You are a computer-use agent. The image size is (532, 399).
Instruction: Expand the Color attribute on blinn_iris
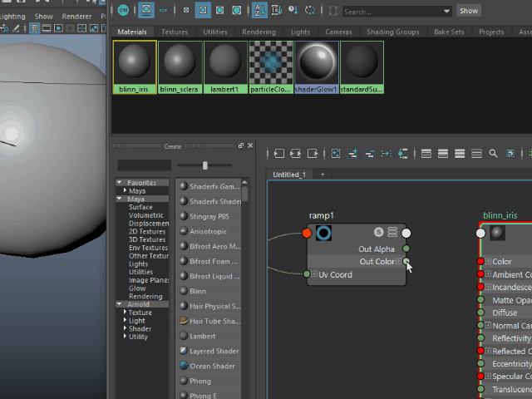coord(489,262)
